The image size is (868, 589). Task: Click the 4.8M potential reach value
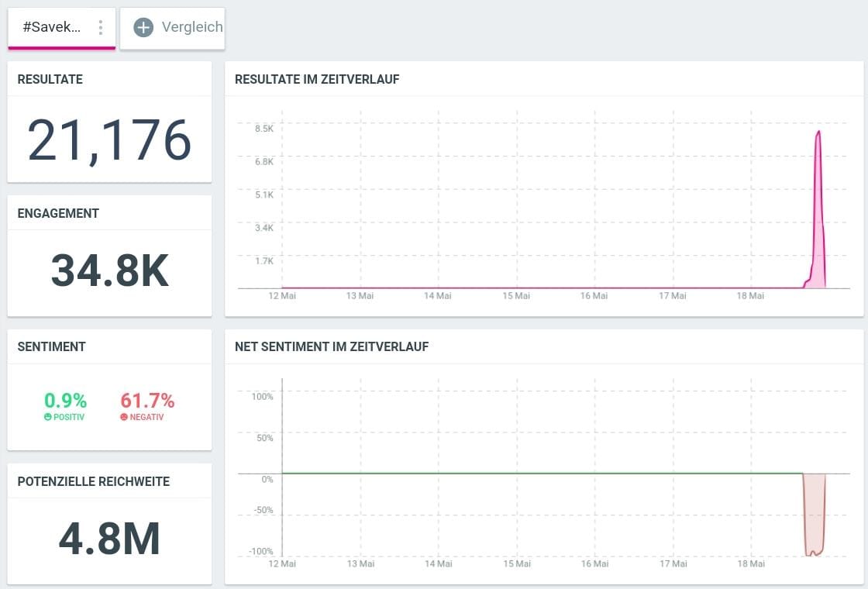109,538
